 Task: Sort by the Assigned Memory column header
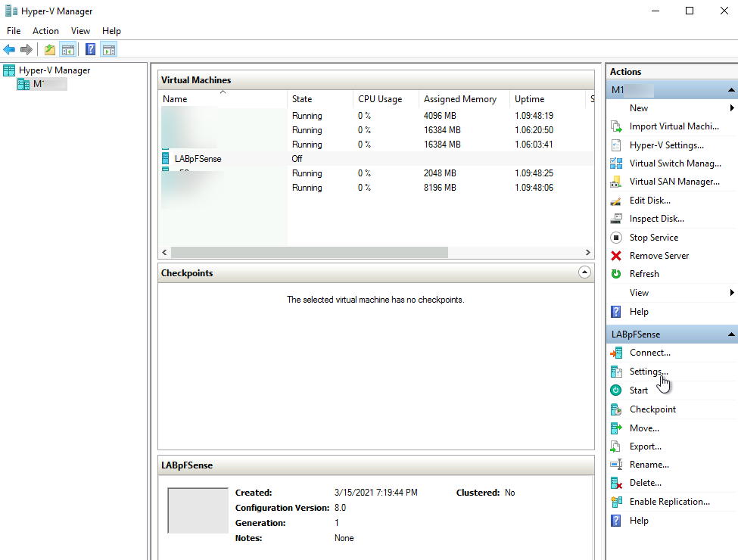[464, 99]
